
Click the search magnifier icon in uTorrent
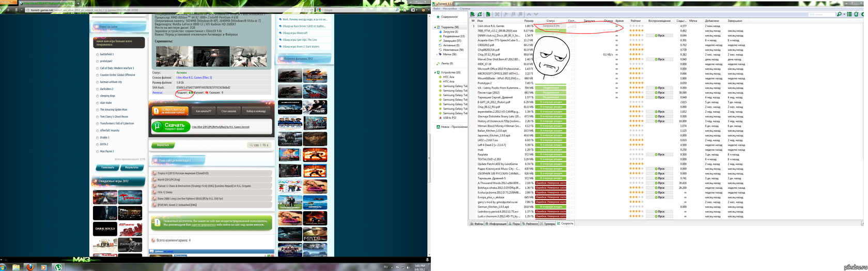[839, 14]
